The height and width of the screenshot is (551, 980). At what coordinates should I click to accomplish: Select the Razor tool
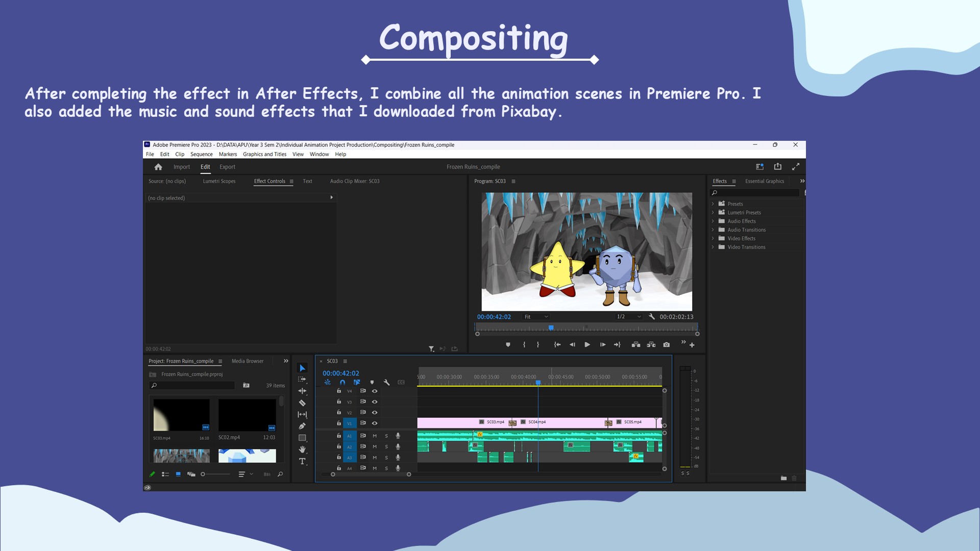(302, 403)
